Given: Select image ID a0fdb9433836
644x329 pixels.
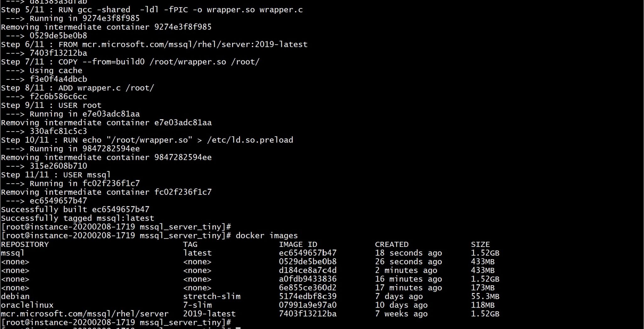Looking at the screenshot, I should pyautogui.click(x=308, y=279).
